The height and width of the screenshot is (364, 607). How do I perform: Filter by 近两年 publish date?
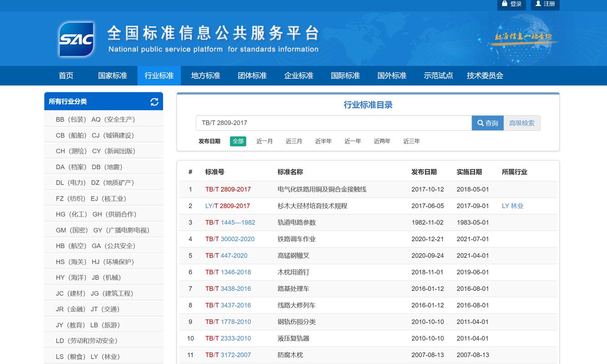[382, 141]
